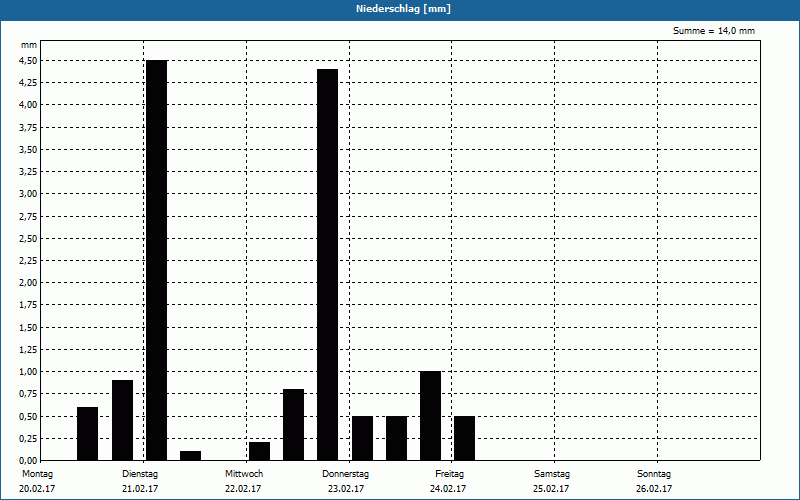The width and height of the screenshot is (800, 500).
Task: Click the date 21.02.17
Action: [140, 489]
